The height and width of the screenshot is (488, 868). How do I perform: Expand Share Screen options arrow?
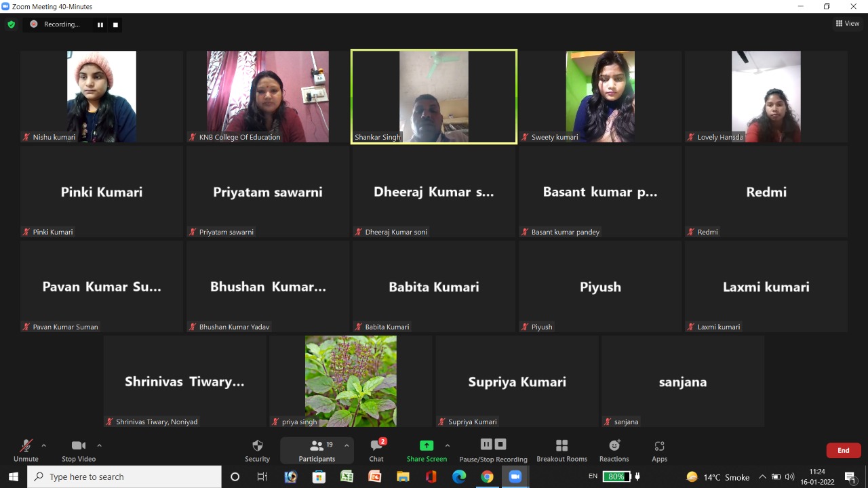point(448,445)
